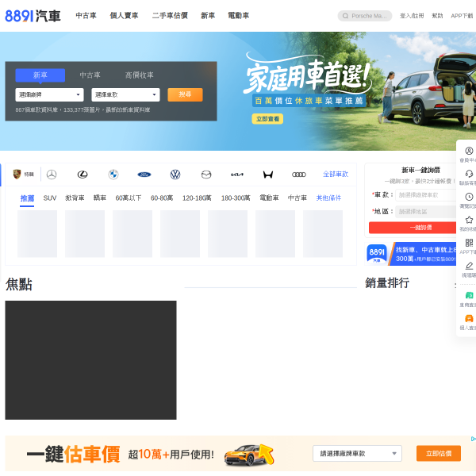Switch to the 高價收車 tab

[x=140, y=75]
